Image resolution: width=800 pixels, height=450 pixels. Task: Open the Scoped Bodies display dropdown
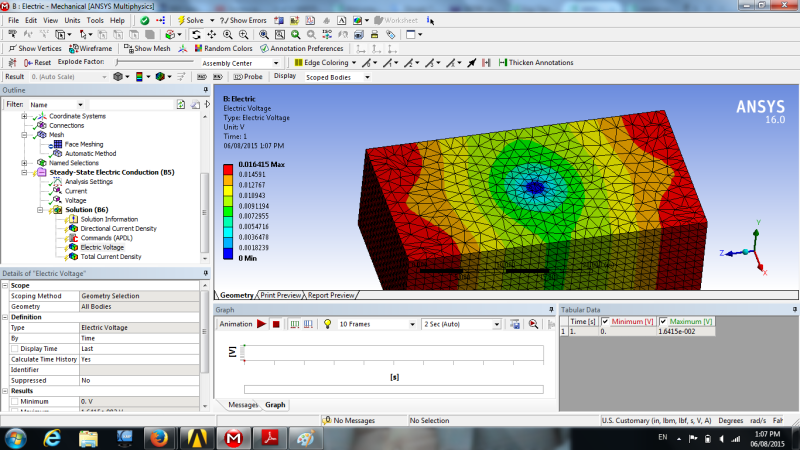(367, 77)
